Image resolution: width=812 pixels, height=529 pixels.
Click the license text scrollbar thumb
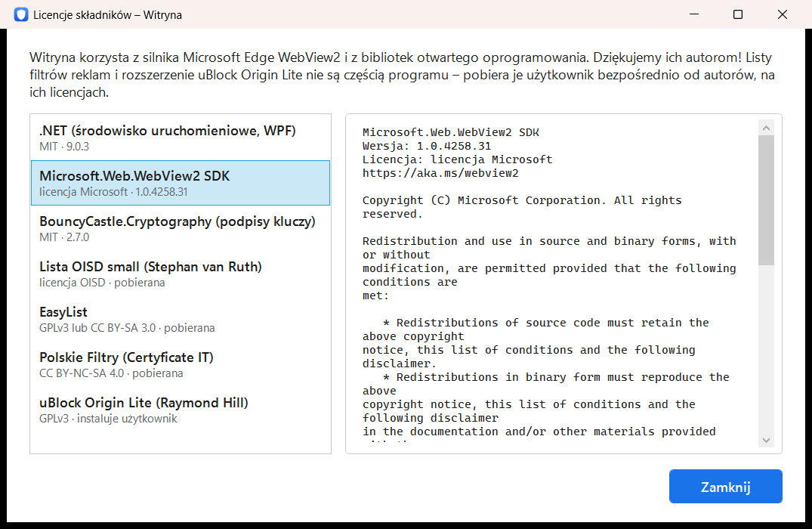point(767,200)
